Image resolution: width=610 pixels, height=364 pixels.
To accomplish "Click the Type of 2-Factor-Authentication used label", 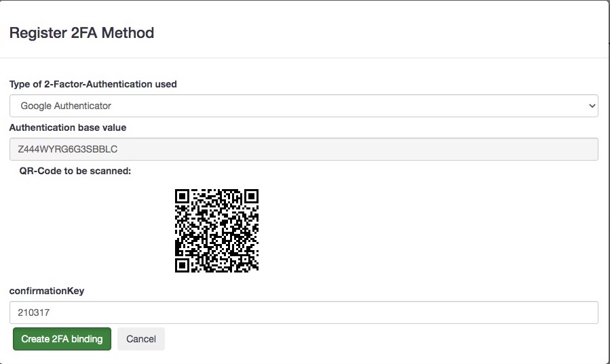I will (x=93, y=84).
